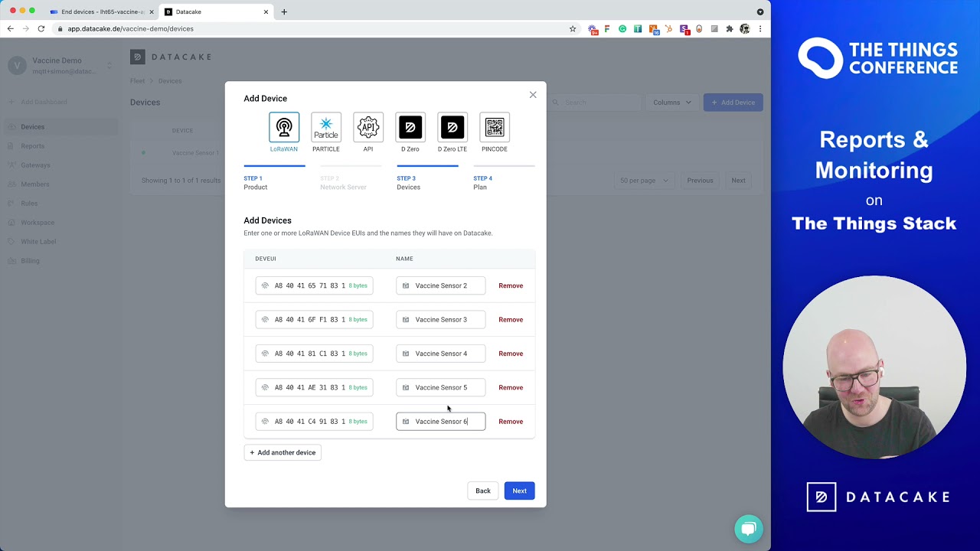The image size is (980, 551).
Task: Click the Add Device button behind dialog
Action: pos(733,103)
